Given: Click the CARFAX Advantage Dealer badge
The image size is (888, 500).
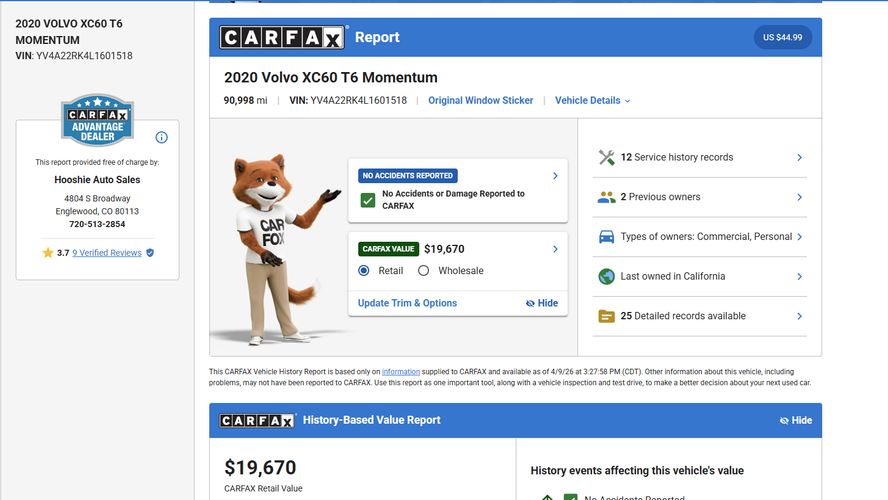Looking at the screenshot, I should click(x=97, y=120).
